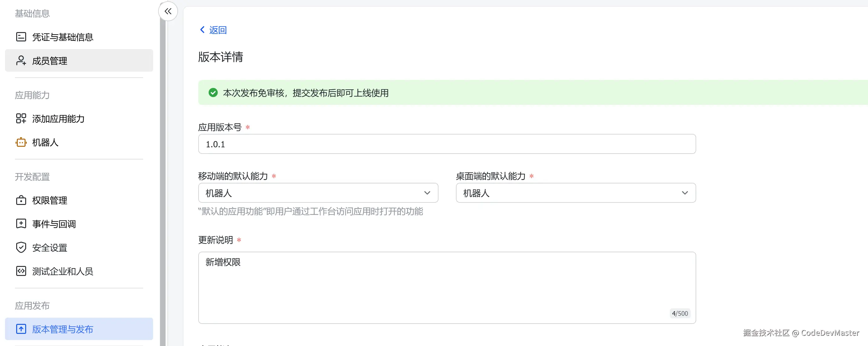This screenshot has width=868, height=346.
Task: Select the 添加应用能力 grid icon
Action: tap(21, 118)
